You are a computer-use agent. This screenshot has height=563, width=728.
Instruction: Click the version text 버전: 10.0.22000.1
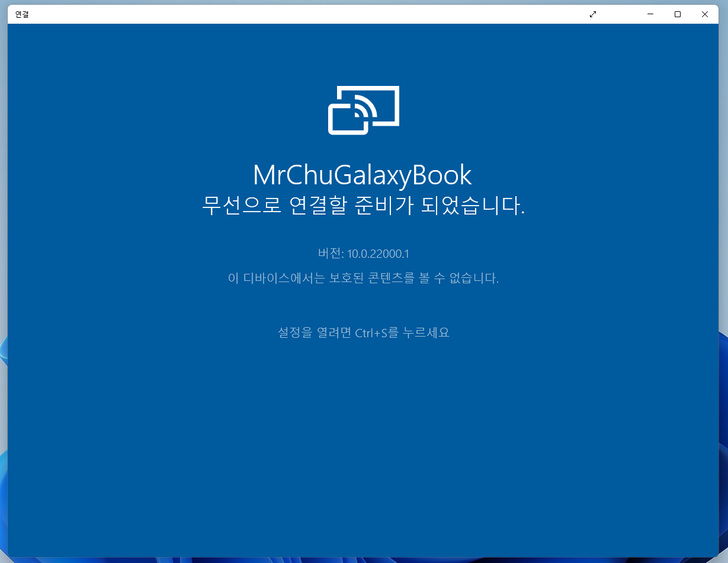364,254
